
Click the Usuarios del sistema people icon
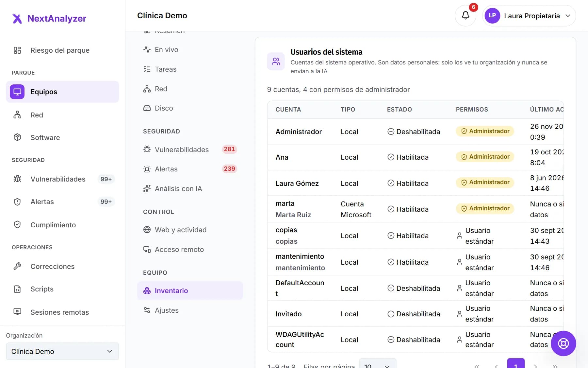(276, 61)
